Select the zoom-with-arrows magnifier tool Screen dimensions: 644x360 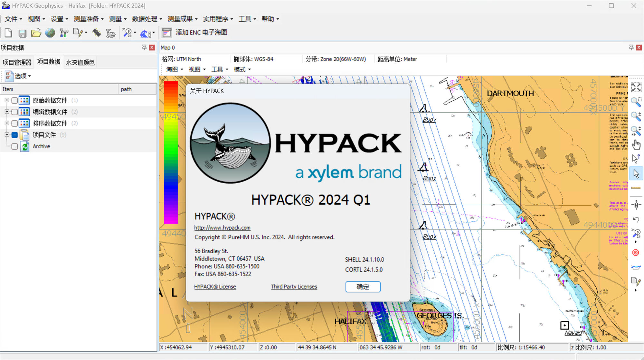tap(636, 131)
